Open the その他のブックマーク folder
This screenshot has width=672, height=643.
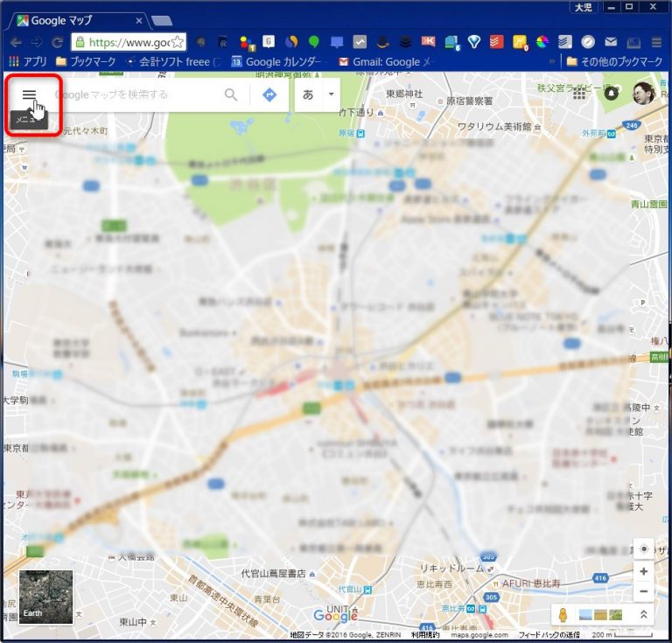coord(614,62)
